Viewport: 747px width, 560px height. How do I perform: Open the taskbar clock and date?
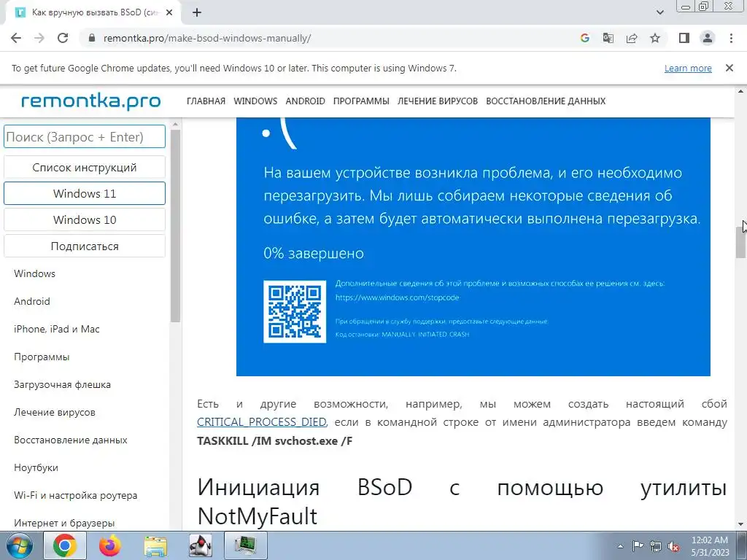coord(709,546)
